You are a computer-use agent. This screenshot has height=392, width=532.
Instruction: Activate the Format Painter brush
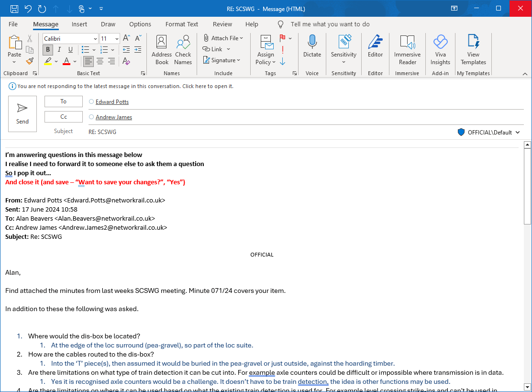tap(30, 61)
